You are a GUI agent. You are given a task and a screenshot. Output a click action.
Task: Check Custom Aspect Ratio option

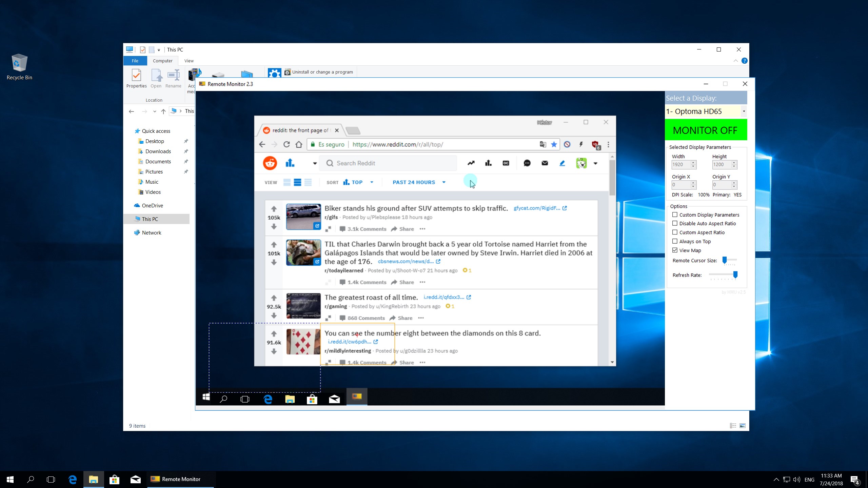click(x=675, y=232)
